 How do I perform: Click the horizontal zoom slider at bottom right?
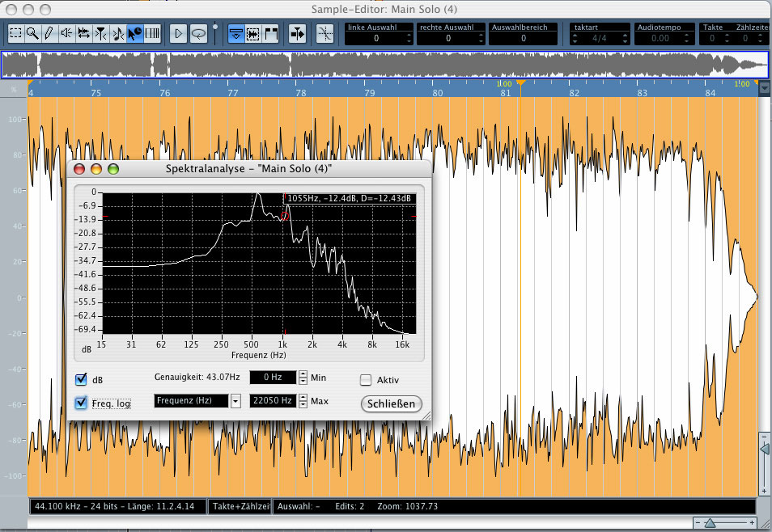(x=710, y=523)
